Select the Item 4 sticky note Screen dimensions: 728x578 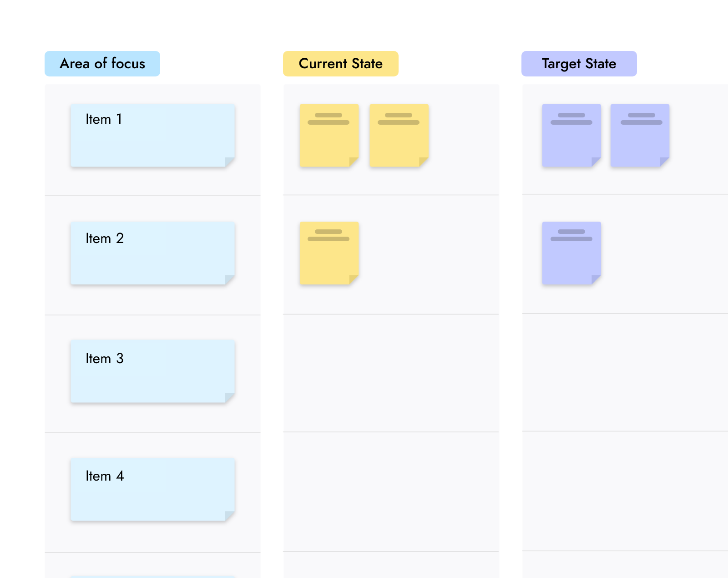(x=152, y=489)
